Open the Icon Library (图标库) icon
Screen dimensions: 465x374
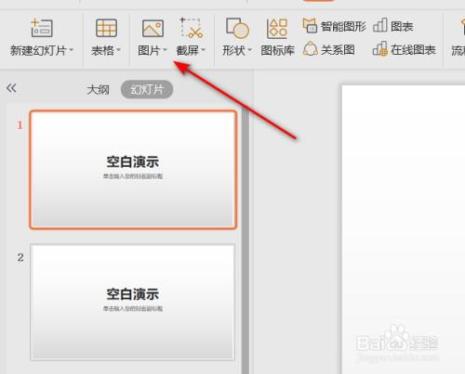277,28
